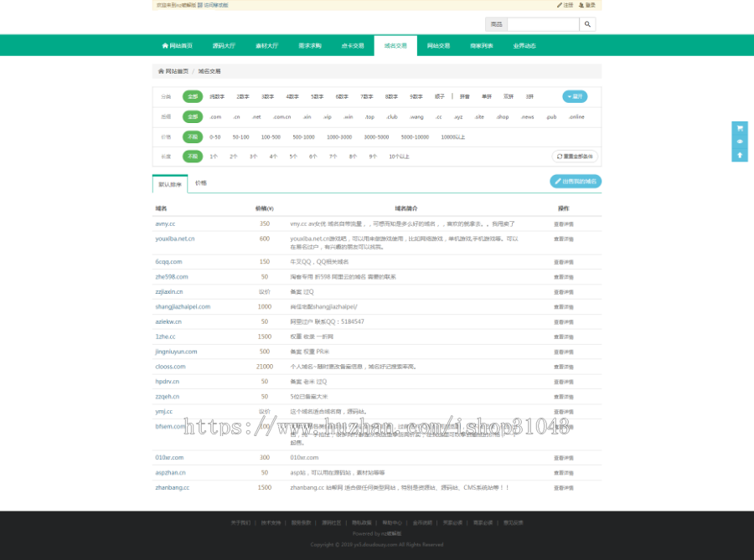Open the 商品 search type dropdown
Image resolution: width=754 pixels, height=560 pixels.
point(496,24)
